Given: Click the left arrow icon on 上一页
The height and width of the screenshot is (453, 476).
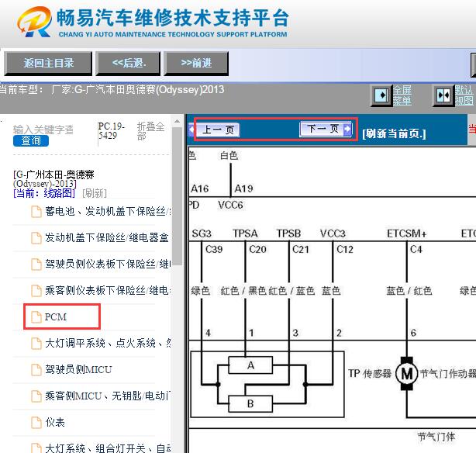Looking at the screenshot, I should click(x=191, y=130).
